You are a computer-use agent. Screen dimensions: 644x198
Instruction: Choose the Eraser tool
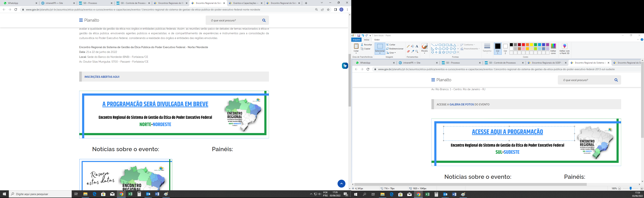pyautogui.click(x=408, y=51)
